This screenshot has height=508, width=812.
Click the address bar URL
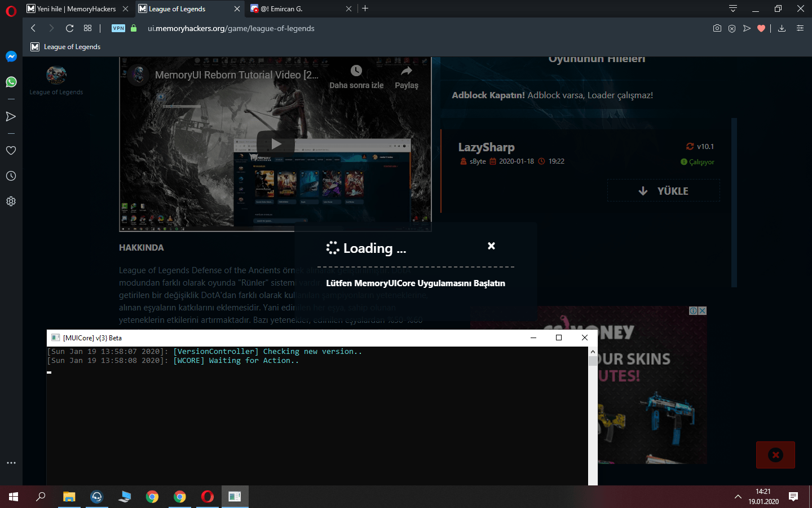pyautogui.click(x=231, y=28)
